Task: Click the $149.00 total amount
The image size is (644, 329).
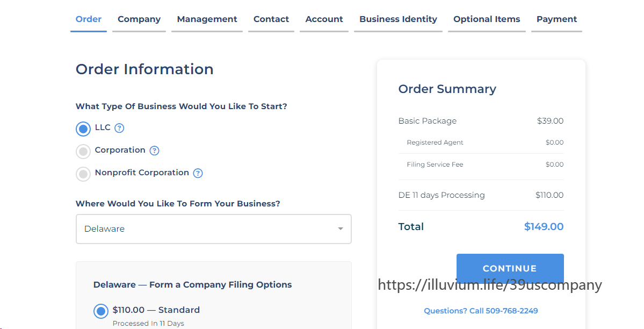Action: (544, 227)
